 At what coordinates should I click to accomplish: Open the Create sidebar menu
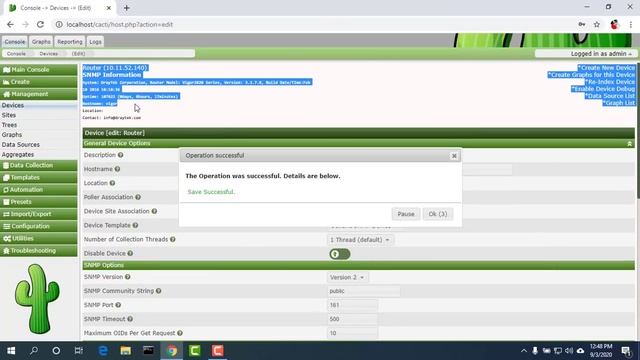(x=39, y=82)
